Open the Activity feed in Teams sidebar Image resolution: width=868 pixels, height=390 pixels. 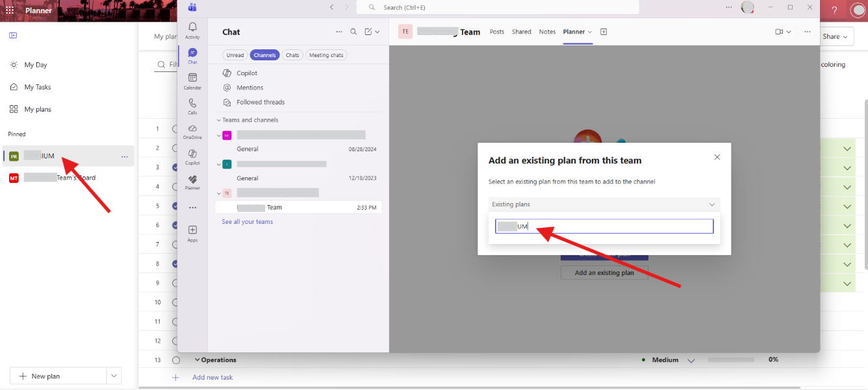coord(192,30)
